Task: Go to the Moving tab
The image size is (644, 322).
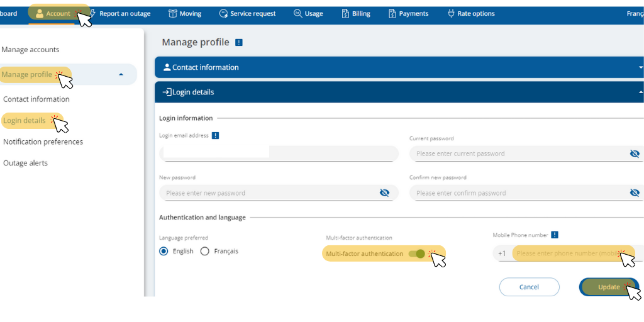Action: (185, 14)
